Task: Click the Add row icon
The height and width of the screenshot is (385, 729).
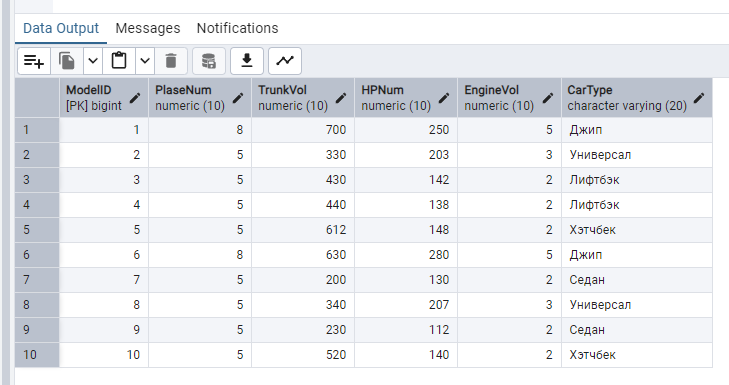Action: pos(34,61)
